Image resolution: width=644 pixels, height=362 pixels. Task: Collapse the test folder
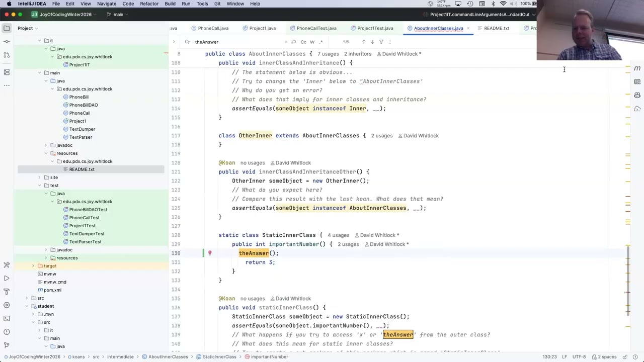39,186
